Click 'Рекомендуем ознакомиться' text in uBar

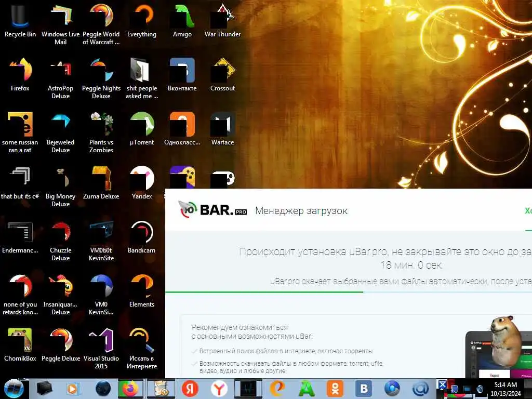pyautogui.click(x=240, y=327)
